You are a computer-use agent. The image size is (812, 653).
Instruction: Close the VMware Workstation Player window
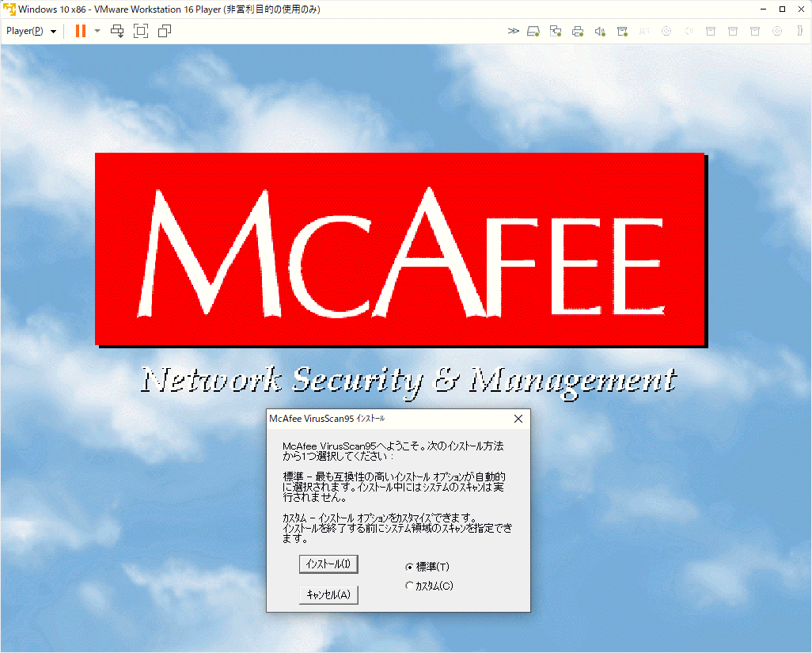tap(801, 9)
